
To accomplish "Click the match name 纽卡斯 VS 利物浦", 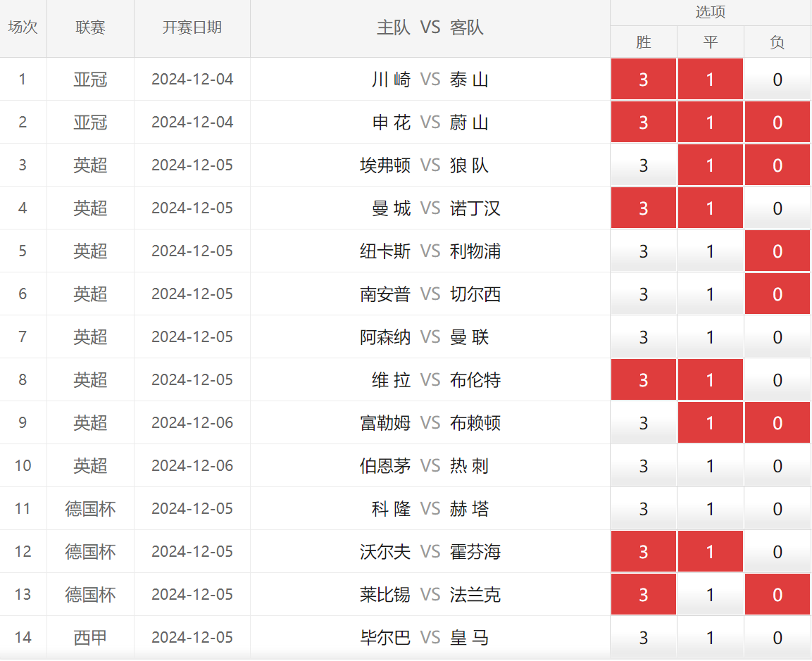I will pos(430,251).
